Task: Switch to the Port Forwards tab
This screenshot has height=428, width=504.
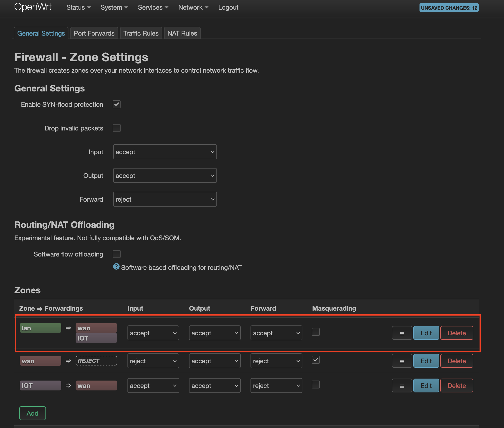Action: pyautogui.click(x=94, y=33)
